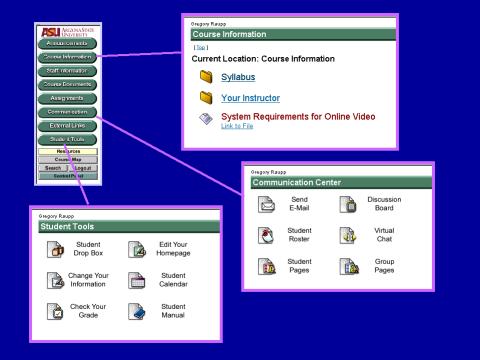480x360 pixels.
Task: Click the Search button in sidebar
Action: pos(53,168)
